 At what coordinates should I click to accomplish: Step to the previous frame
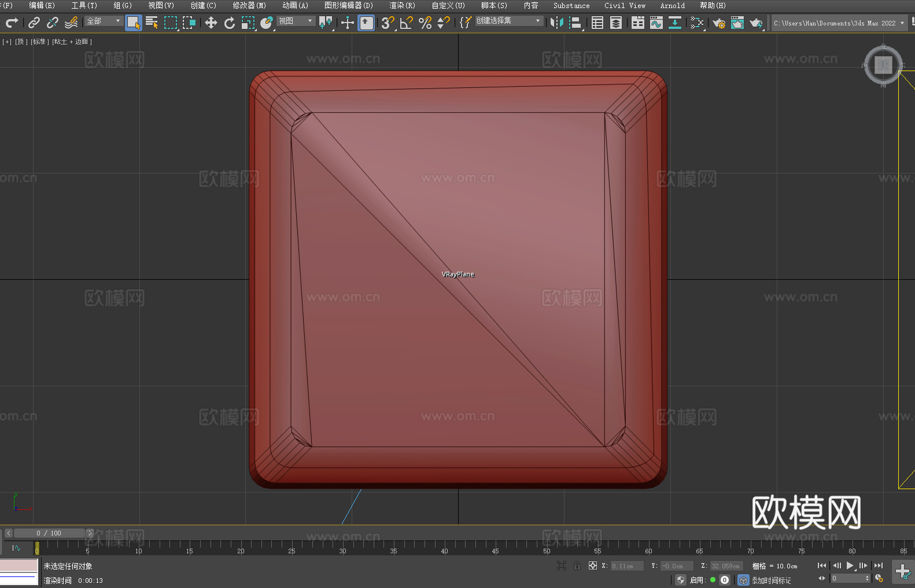tap(836, 565)
